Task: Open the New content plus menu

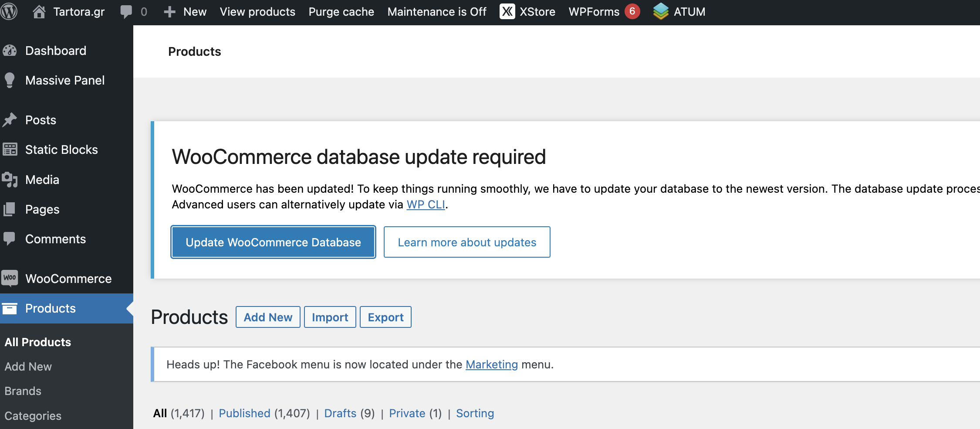Action: [185, 12]
